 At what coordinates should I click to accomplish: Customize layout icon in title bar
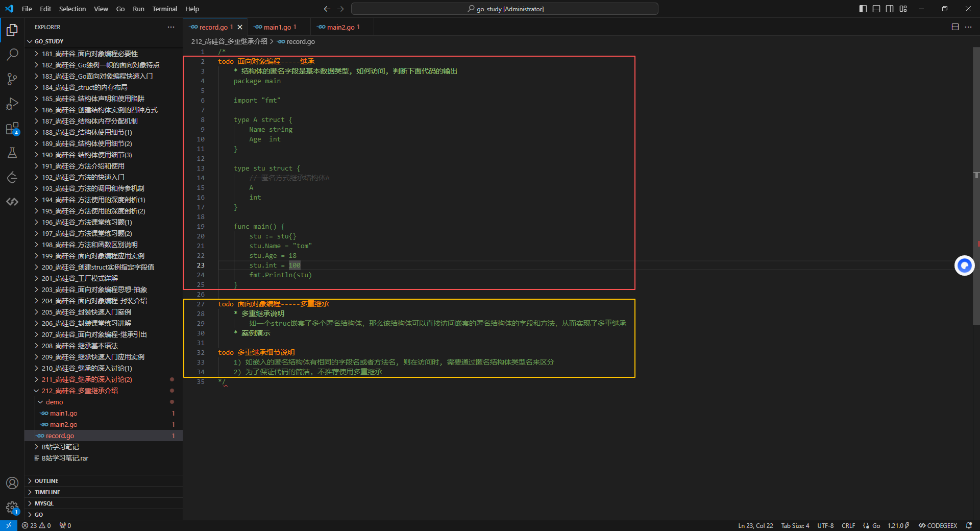903,9
